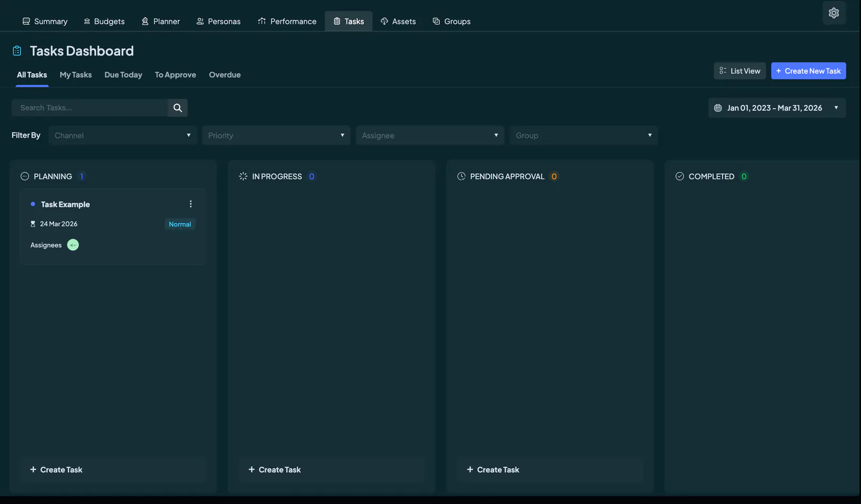Show My Tasks
Viewport: 861px width, 504px height.
(x=76, y=75)
